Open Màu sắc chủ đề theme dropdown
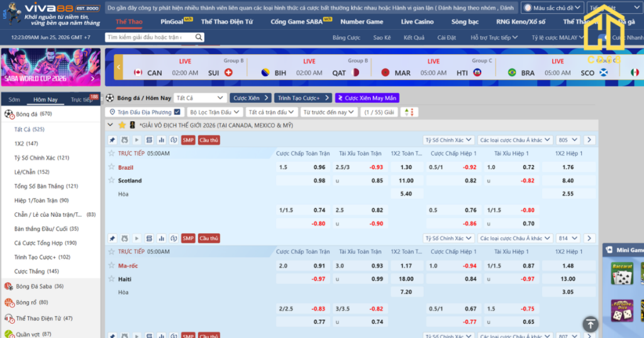 pos(552,8)
